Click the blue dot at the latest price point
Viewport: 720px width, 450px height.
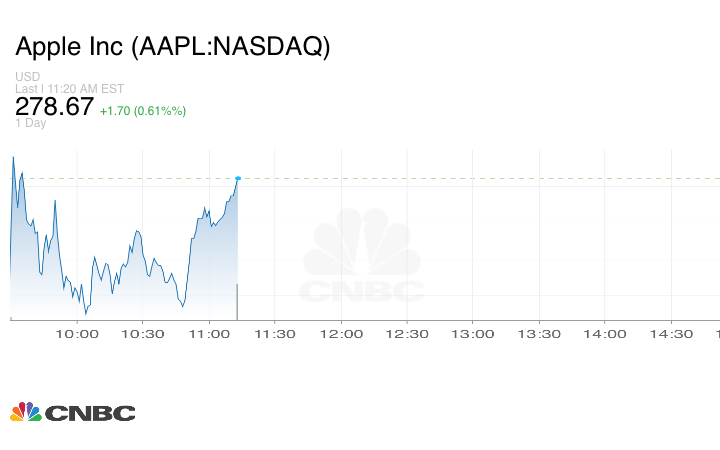(238, 178)
